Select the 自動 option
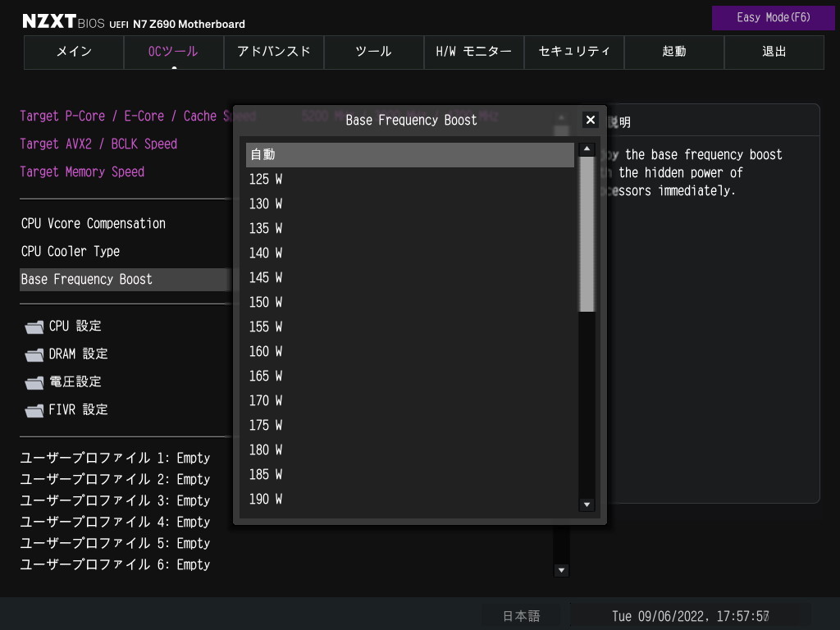The height and width of the screenshot is (630, 840). [x=410, y=155]
